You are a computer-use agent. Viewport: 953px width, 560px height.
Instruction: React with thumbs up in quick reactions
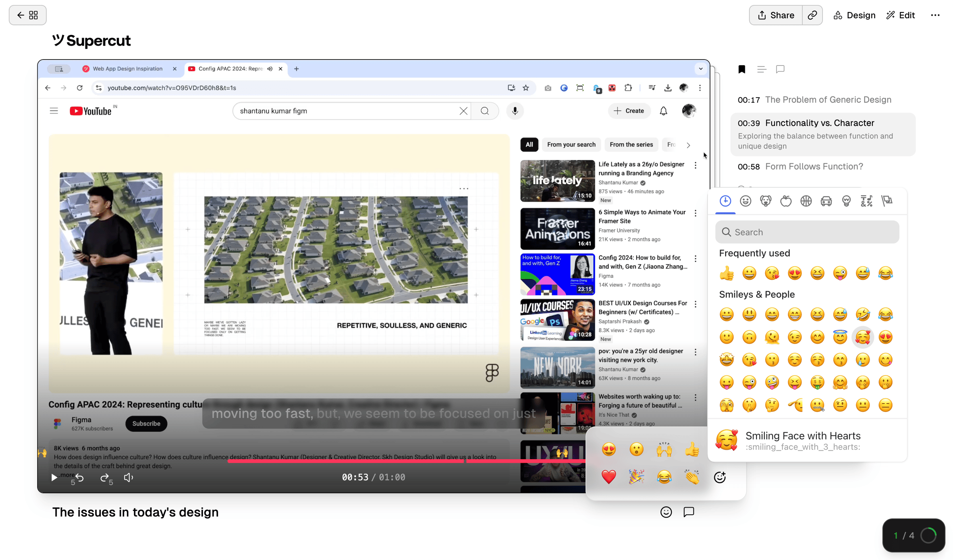tap(692, 449)
